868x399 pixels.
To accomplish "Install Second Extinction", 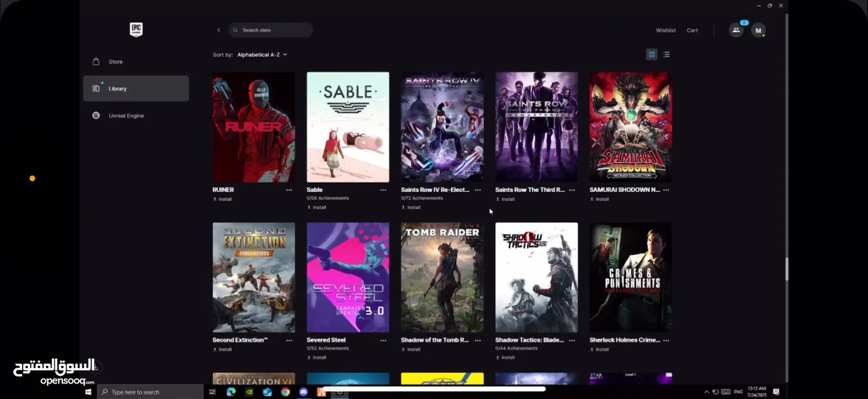I will (223, 350).
